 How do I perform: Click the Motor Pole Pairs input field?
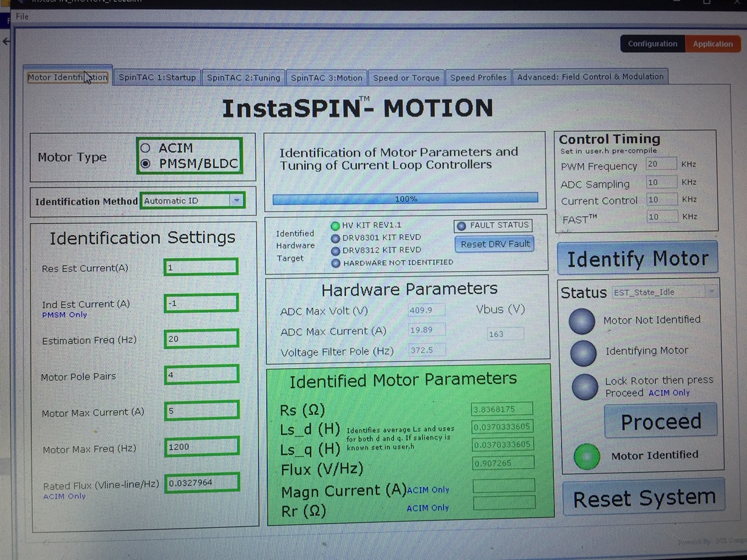click(202, 374)
